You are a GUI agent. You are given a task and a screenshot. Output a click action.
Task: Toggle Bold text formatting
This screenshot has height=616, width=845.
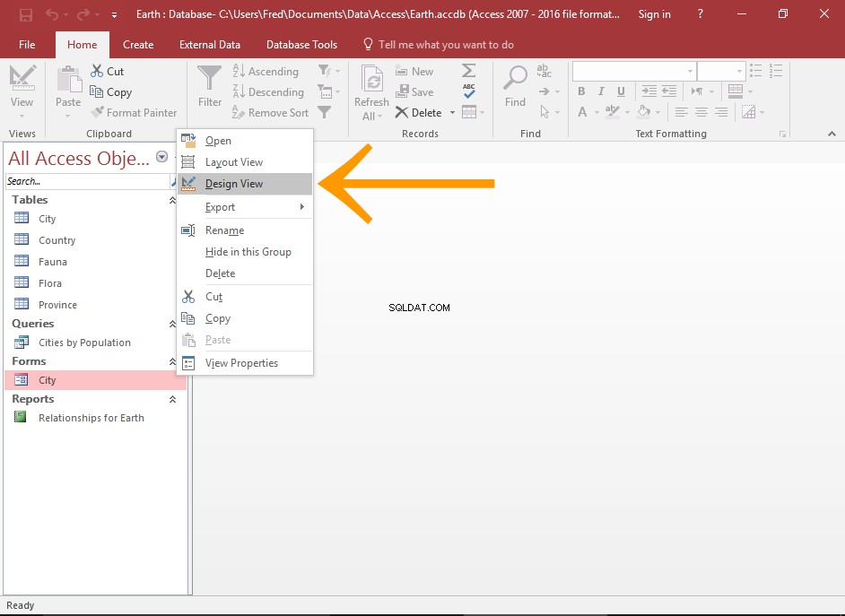[x=581, y=91]
